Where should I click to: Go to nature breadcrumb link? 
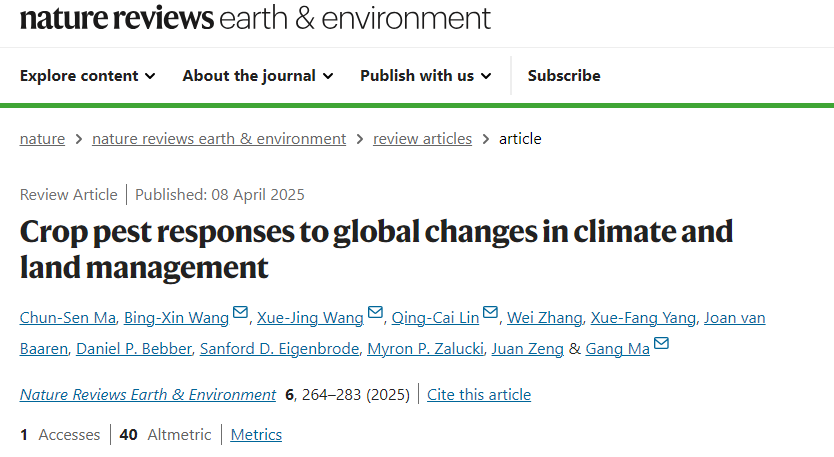(42, 139)
